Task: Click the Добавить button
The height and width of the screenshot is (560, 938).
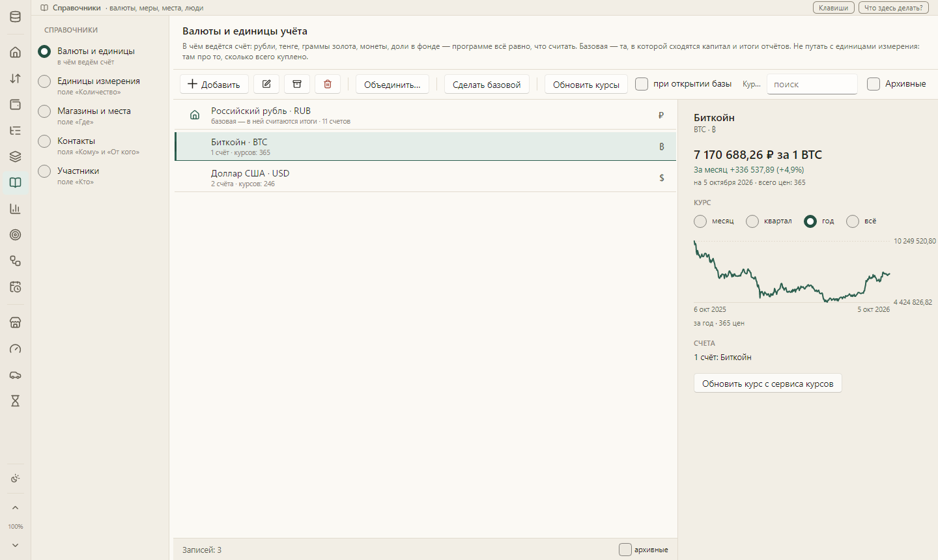Action: 214,84
